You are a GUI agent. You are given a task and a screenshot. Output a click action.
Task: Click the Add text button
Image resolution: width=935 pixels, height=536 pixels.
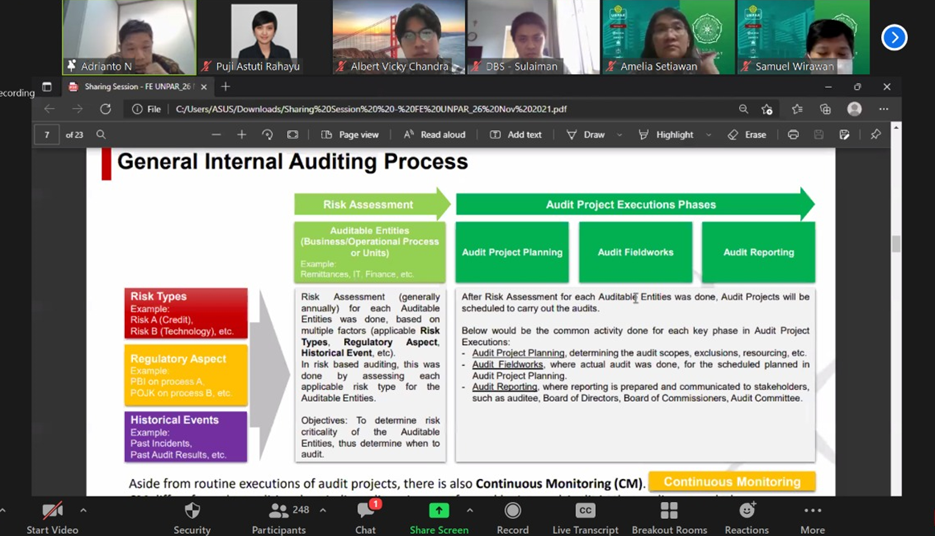pyautogui.click(x=515, y=135)
